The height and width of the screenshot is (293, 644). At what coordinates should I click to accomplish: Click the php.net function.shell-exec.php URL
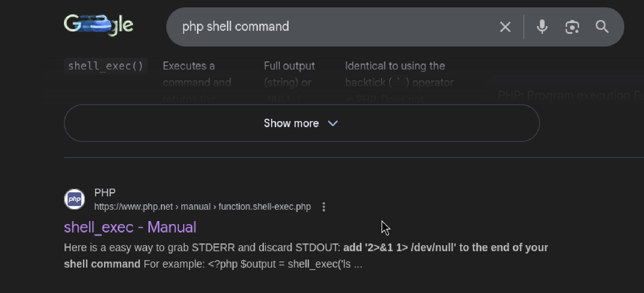coord(202,207)
